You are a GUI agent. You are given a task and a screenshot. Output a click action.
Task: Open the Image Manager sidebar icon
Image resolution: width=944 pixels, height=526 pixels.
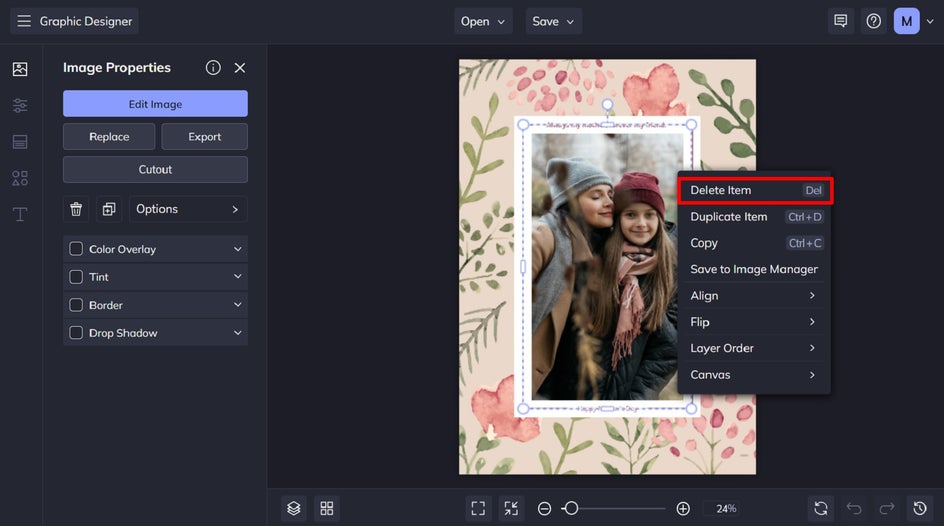point(20,69)
